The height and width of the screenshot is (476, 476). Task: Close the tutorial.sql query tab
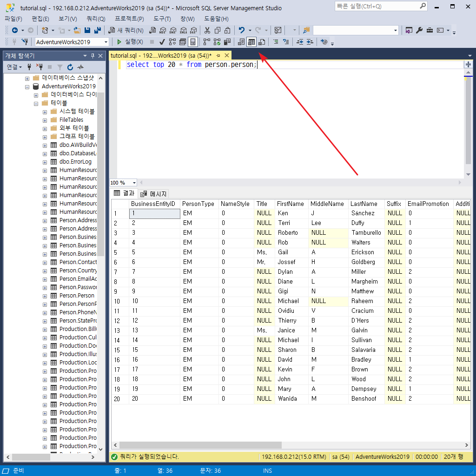[227, 55]
